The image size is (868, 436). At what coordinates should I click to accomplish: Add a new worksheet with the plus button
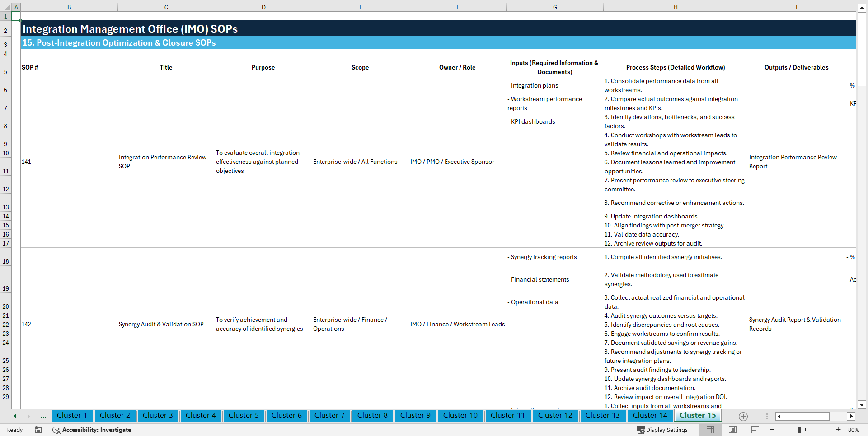[742, 416]
